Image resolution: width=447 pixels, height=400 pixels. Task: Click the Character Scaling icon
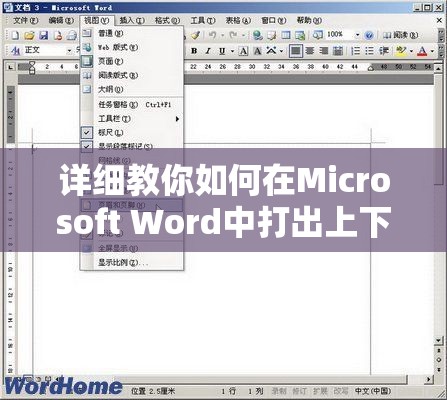click(x=271, y=51)
